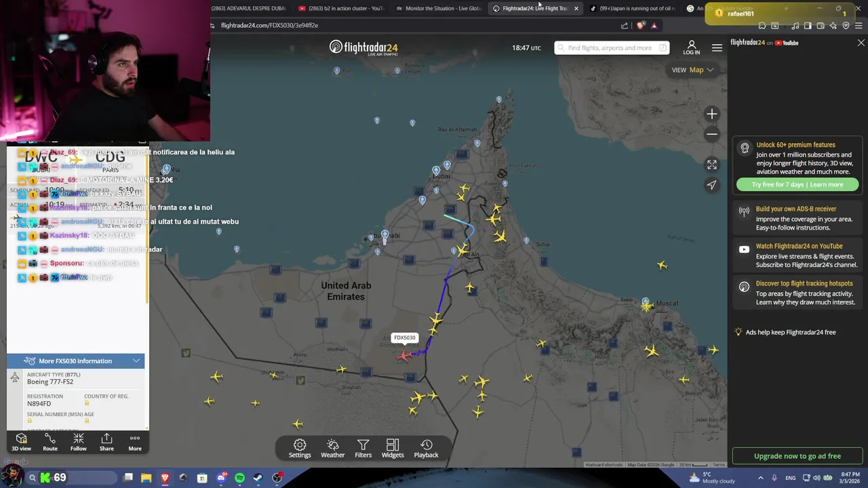
Task: Click the ENG language indicator
Action: click(x=791, y=478)
